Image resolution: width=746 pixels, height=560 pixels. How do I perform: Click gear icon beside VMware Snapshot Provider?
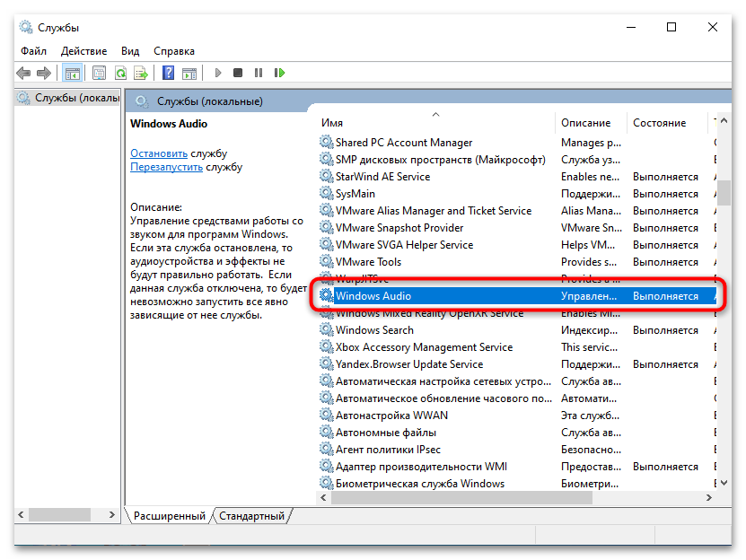click(326, 227)
